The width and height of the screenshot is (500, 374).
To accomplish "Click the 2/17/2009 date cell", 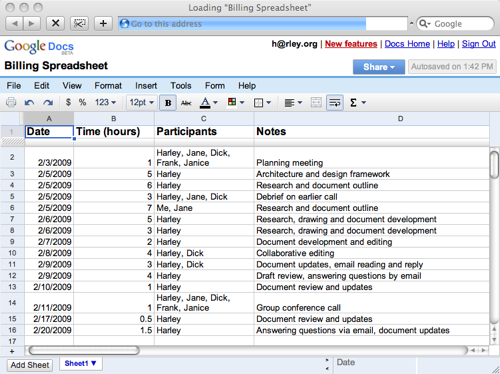I will [x=49, y=319].
